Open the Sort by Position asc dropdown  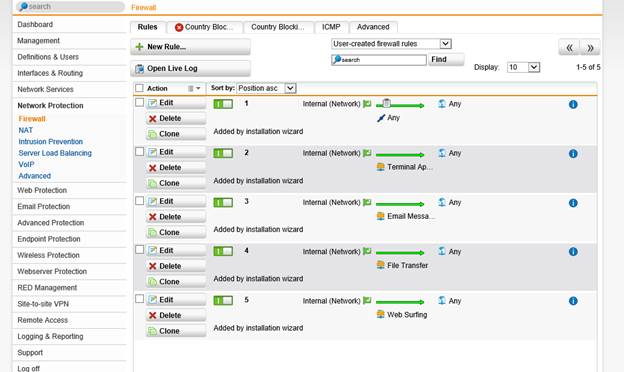click(266, 88)
